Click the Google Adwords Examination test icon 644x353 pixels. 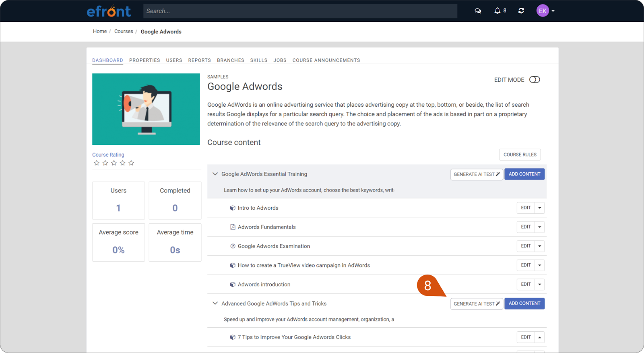pyautogui.click(x=233, y=246)
